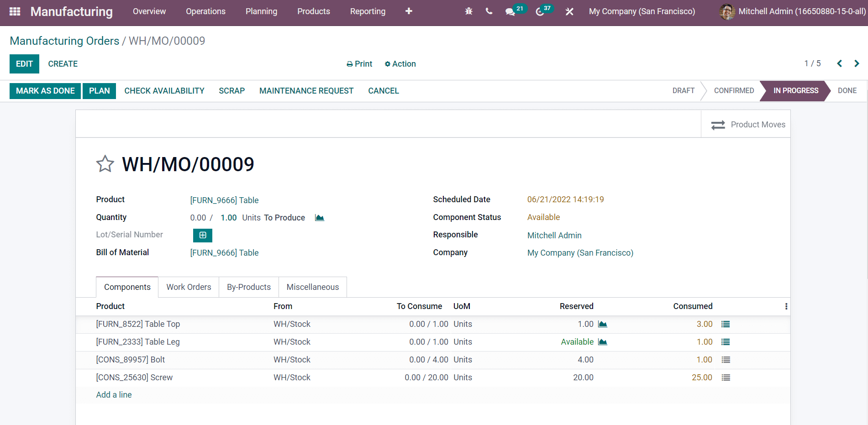Open forecast chart icon for Table Top
Image resolution: width=868 pixels, height=425 pixels.
[x=603, y=324]
